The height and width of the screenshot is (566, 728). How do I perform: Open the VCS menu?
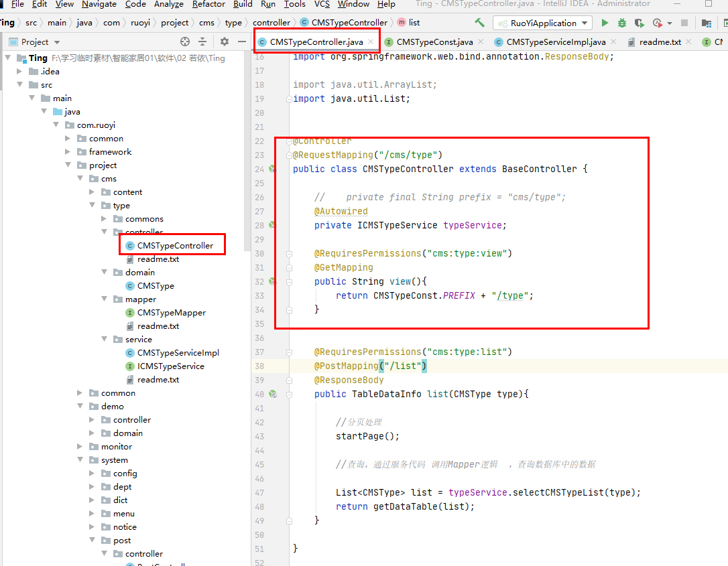coord(322,4)
